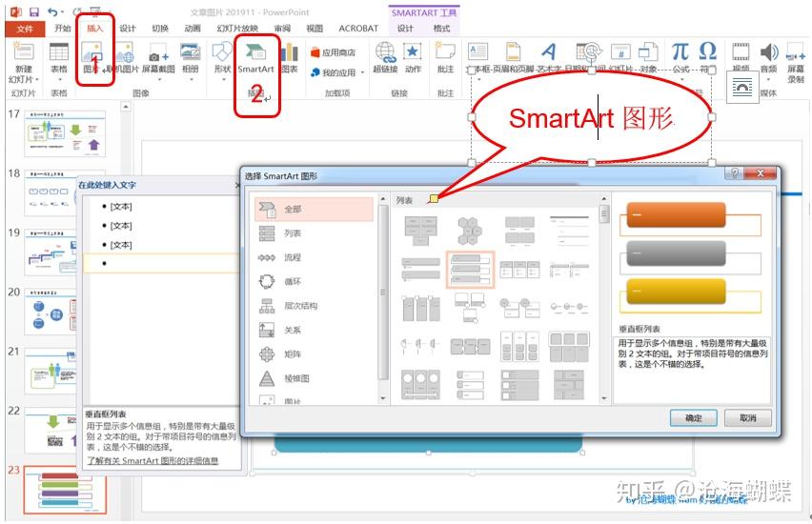Open the 新建幻灯片 dropdown arrow

pyautogui.click(x=37, y=79)
